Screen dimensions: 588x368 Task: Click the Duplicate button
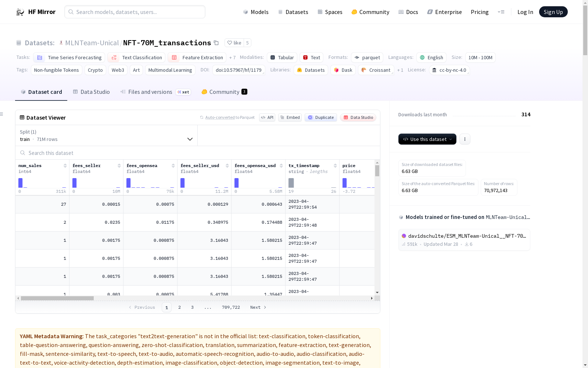[x=321, y=117]
